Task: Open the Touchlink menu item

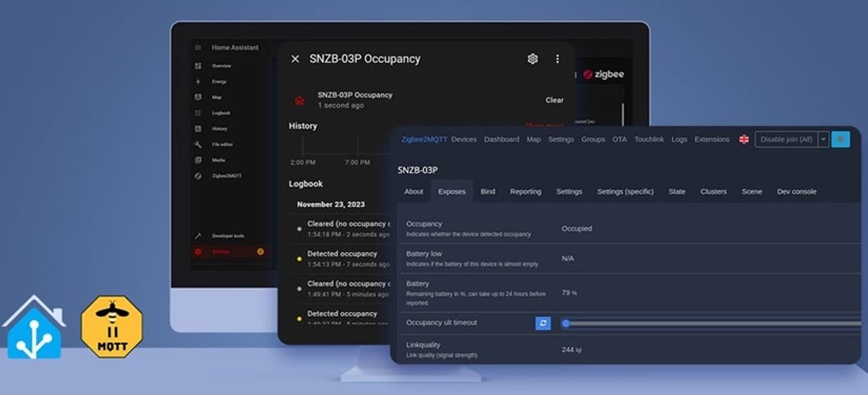Action: 649,139
